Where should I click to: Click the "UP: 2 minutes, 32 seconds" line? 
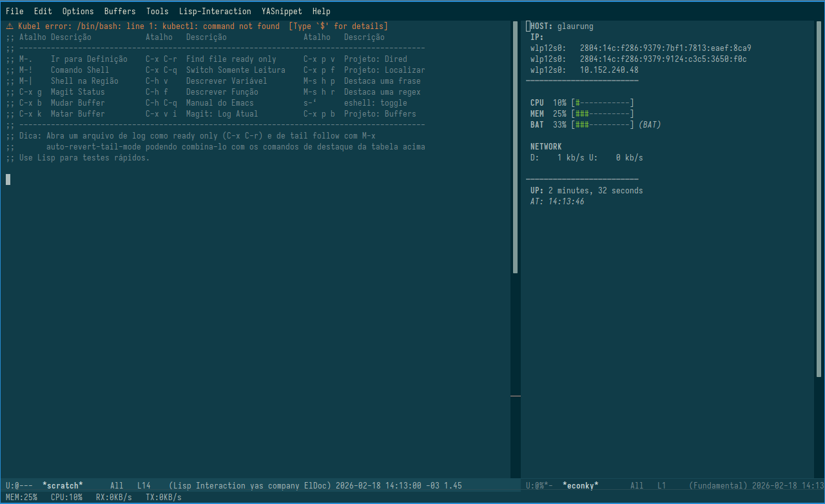point(587,191)
